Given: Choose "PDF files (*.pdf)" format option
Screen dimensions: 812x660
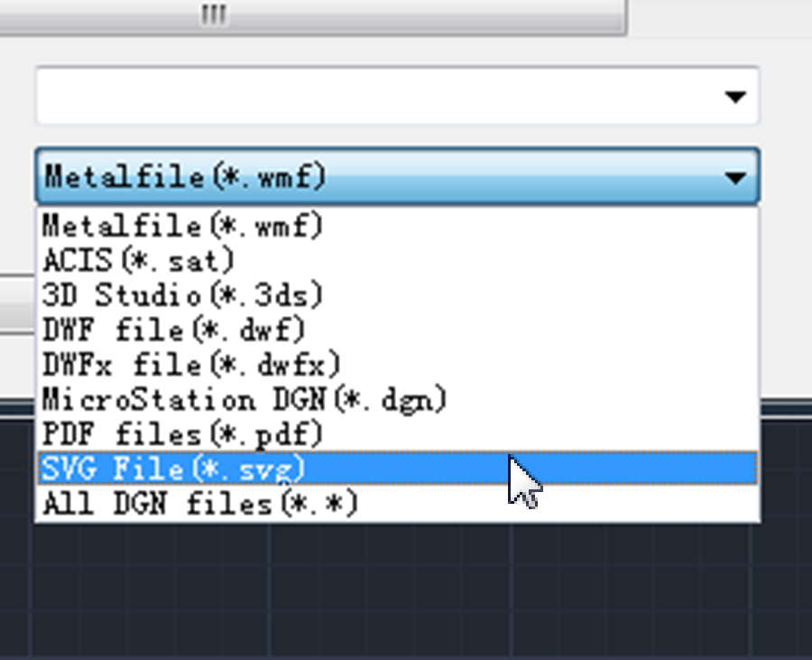Looking at the screenshot, I should pyautogui.click(x=180, y=434).
